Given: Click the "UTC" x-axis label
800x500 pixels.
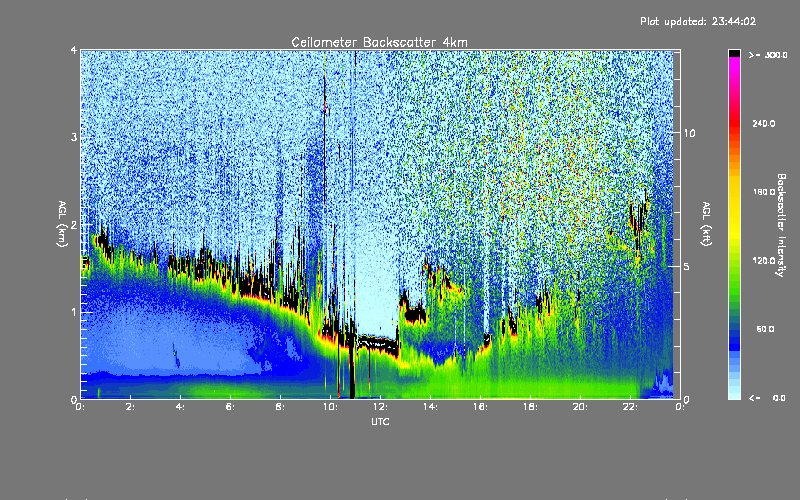Looking at the screenshot, I should [380, 421].
